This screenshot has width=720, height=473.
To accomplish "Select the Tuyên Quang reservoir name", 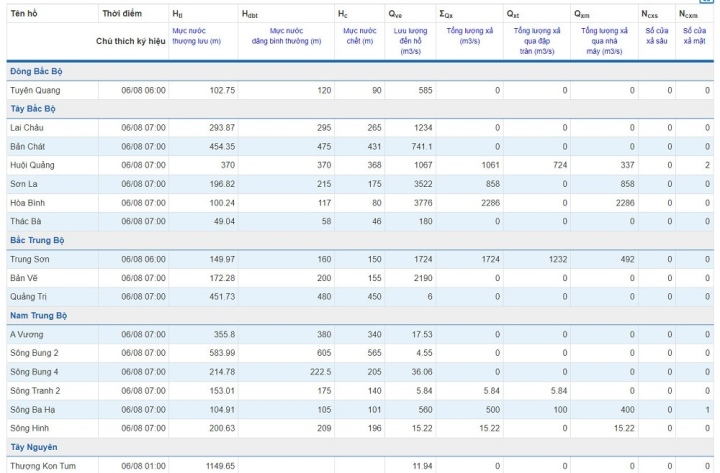I will pyautogui.click(x=35, y=90).
